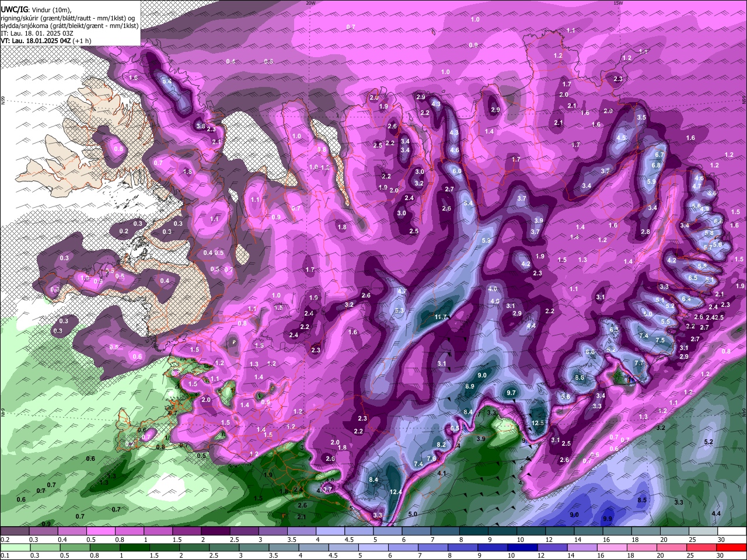This screenshot has width=747, height=560.
Task: Click the '9.7' precipitation value on the map
Action: point(511,393)
